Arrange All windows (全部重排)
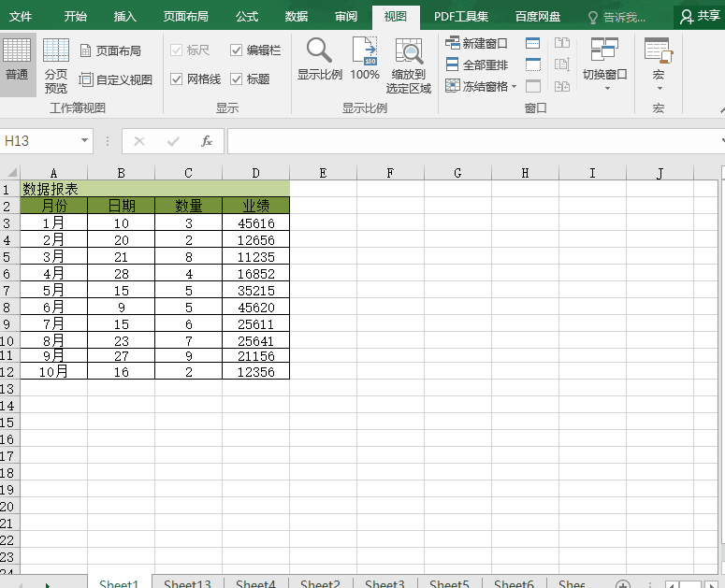The height and width of the screenshot is (588, 725). 476,65
